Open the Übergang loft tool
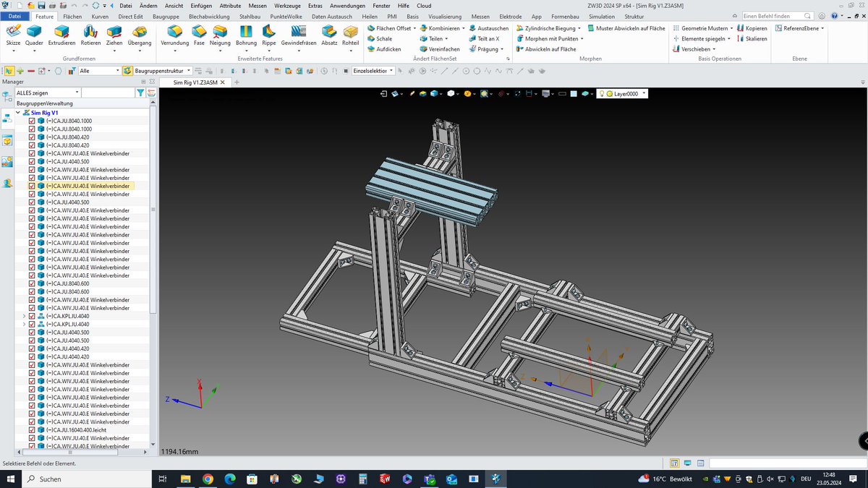Image resolution: width=868 pixels, height=488 pixels. click(140, 35)
